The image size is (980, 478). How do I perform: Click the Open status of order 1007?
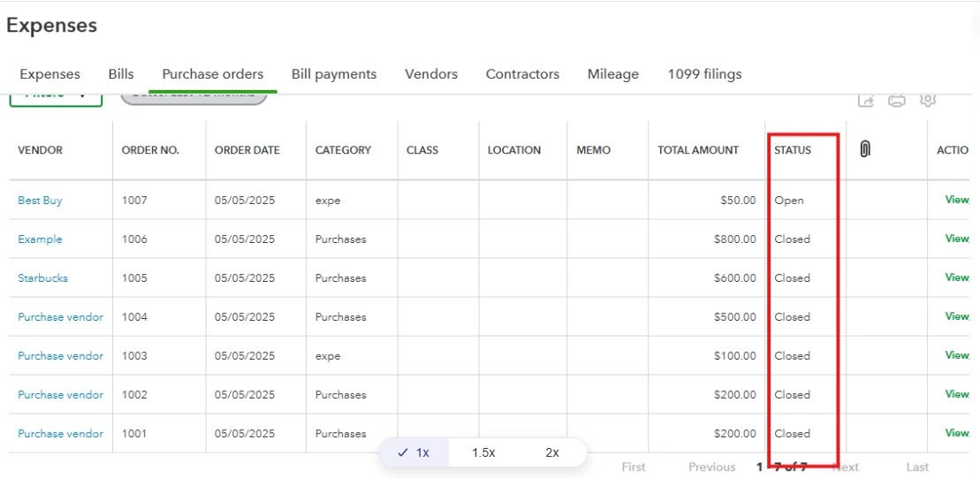point(789,201)
